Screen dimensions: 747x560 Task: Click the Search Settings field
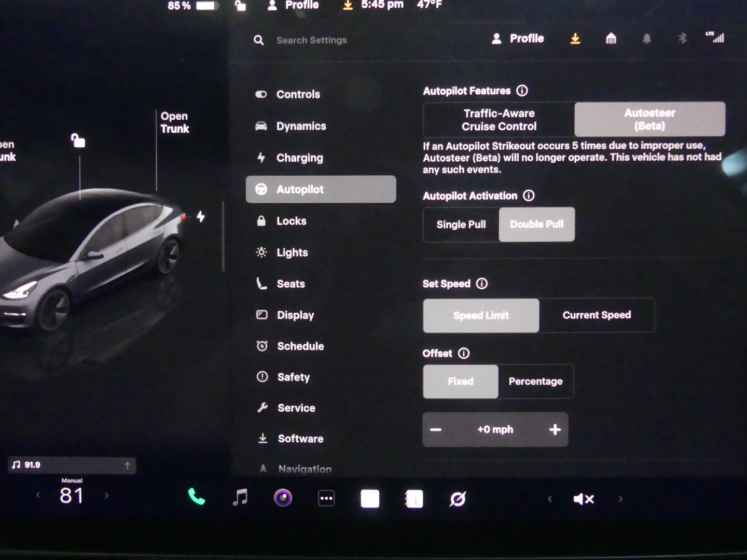312,40
